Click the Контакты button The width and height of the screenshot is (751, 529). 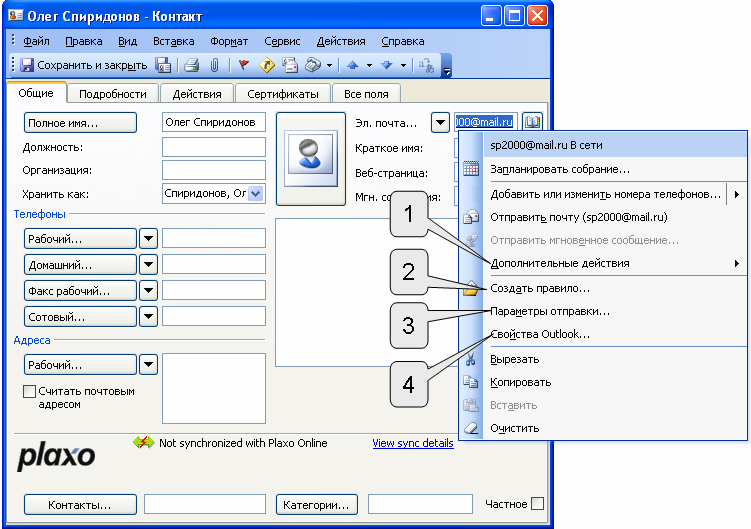click(x=80, y=505)
